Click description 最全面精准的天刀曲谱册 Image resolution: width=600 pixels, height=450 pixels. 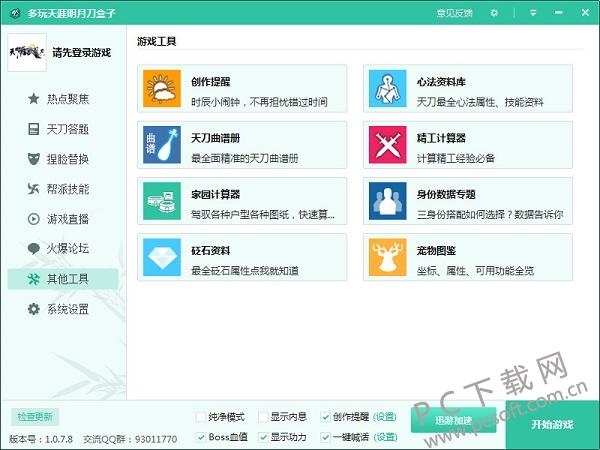click(x=245, y=158)
